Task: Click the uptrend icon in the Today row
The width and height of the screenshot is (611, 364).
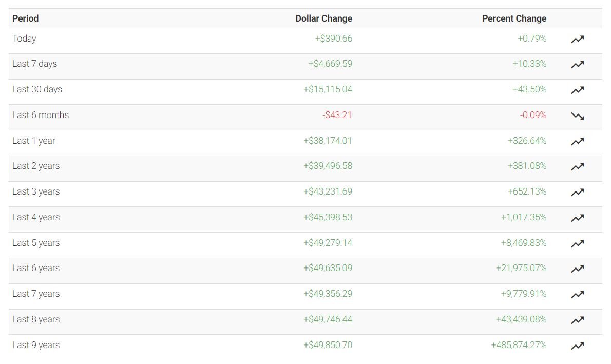Action: pyautogui.click(x=578, y=39)
